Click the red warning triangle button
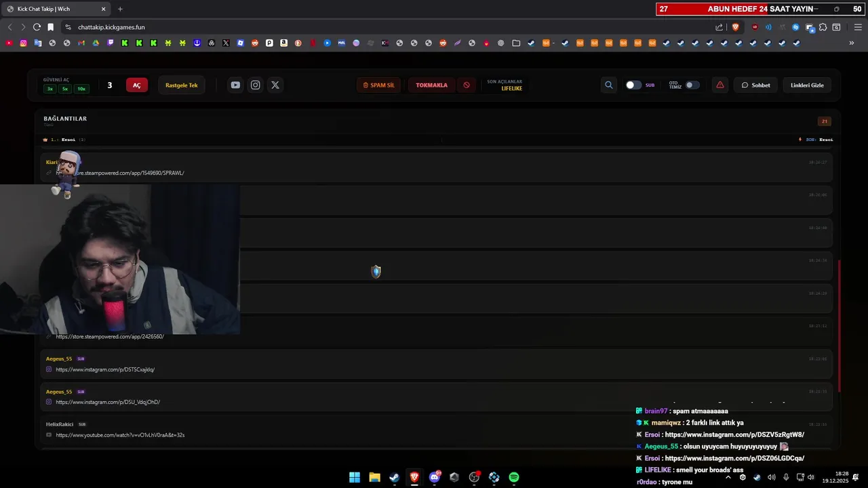This screenshot has width=868, height=488. pos(720,85)
